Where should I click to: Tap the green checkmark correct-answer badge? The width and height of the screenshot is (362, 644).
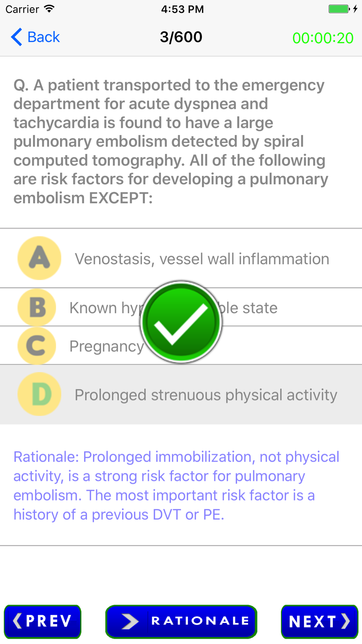pos(181,322)
